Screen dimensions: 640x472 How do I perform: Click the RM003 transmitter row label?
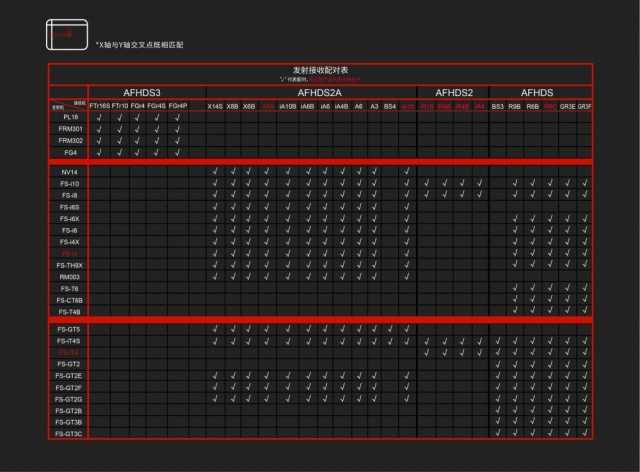click(69, 276)
